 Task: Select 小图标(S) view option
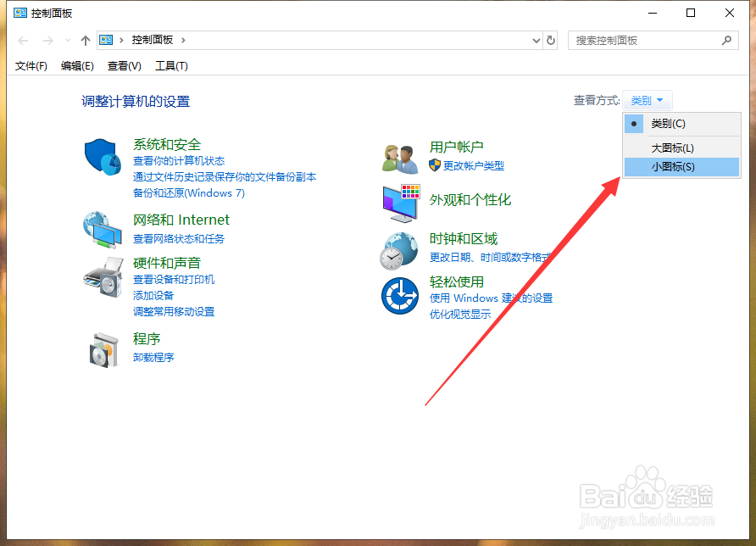pyautogui.click(x=681, y=167)
